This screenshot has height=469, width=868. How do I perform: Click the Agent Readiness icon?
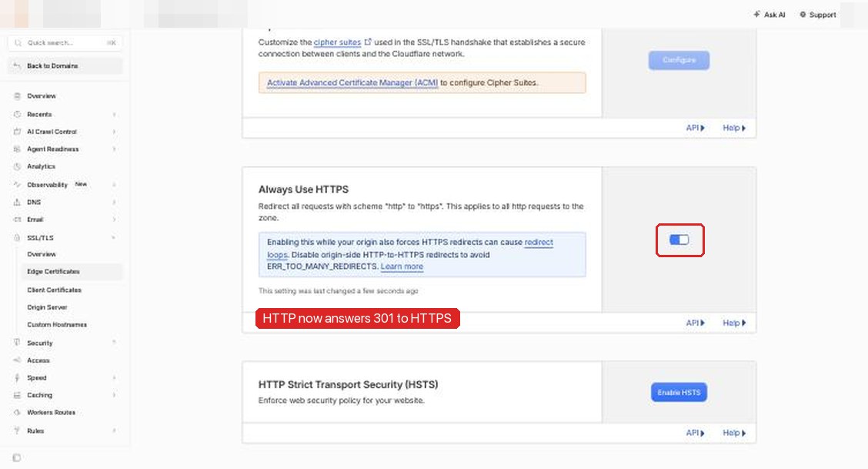tap(17, 149)
